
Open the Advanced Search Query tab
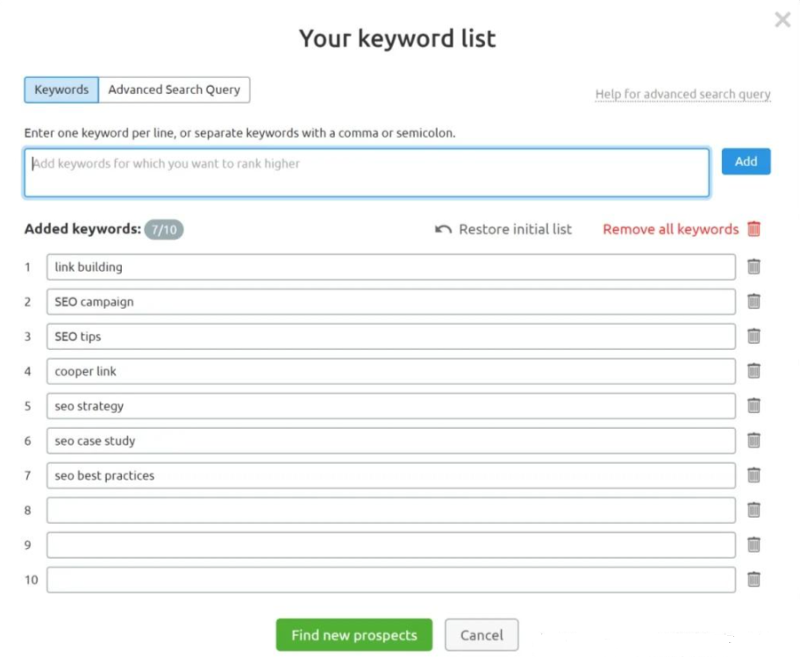[174, 89]
